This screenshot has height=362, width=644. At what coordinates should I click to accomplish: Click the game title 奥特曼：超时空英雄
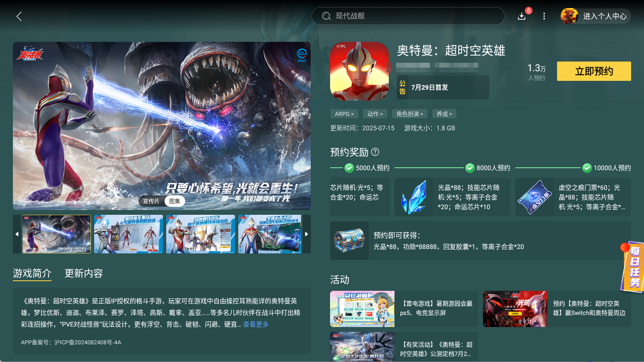pos(451,50)
